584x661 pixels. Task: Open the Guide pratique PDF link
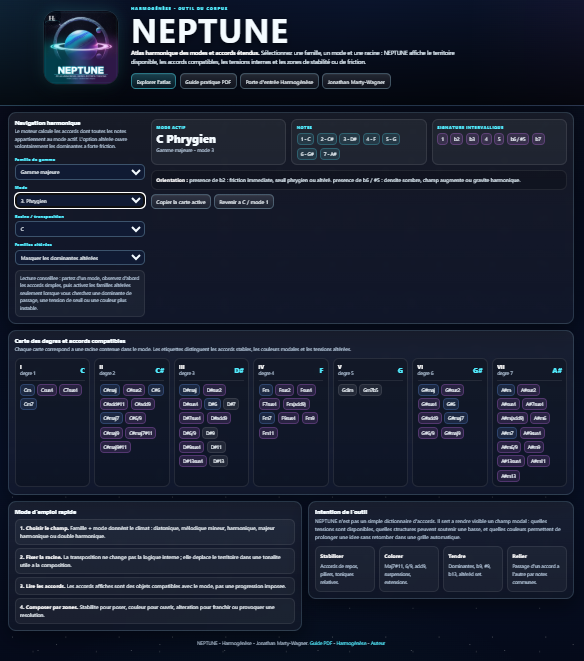pyautogui.click(x=208, y=82)
